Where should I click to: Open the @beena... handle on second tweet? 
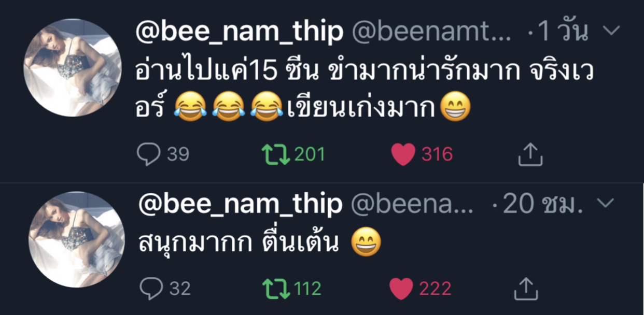click(x=412, y=205)
